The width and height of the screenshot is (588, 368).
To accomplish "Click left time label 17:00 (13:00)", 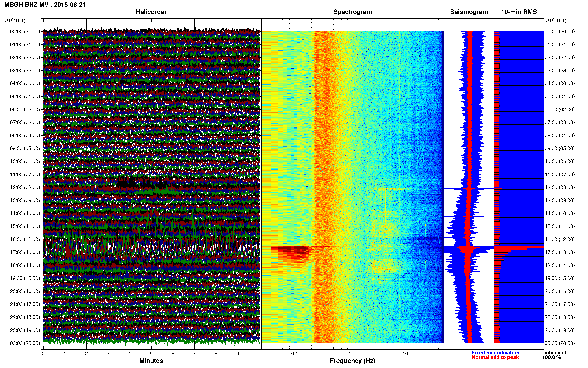I will [x=25, y=252].
